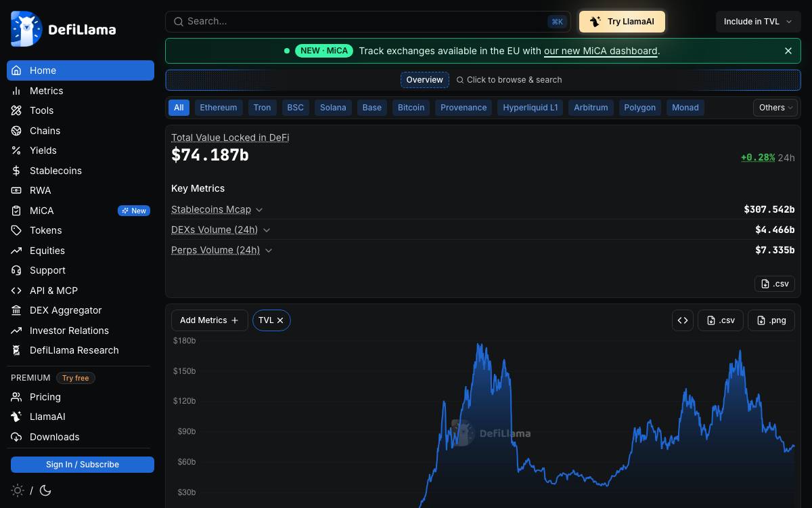Open the Include in TVL dropdown
This screenshot has height=508, width=812.
click(758, 22)
